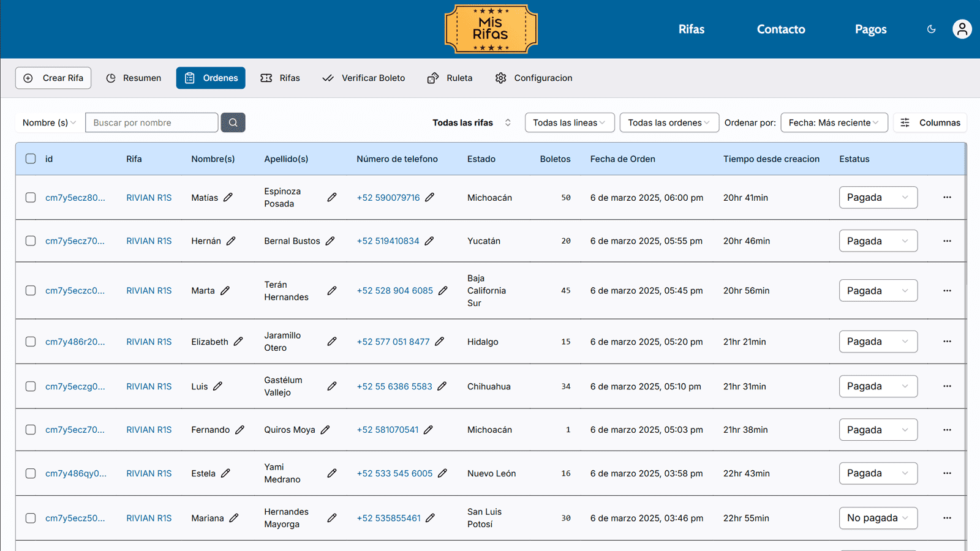Edit Matías first name pencil icon

[x=228, y=197]
